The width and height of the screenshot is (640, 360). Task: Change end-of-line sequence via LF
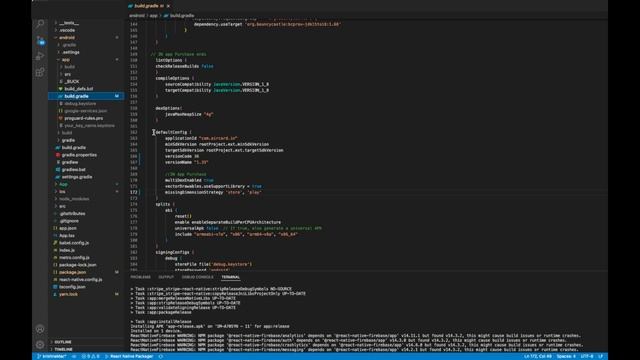point(600,356)
